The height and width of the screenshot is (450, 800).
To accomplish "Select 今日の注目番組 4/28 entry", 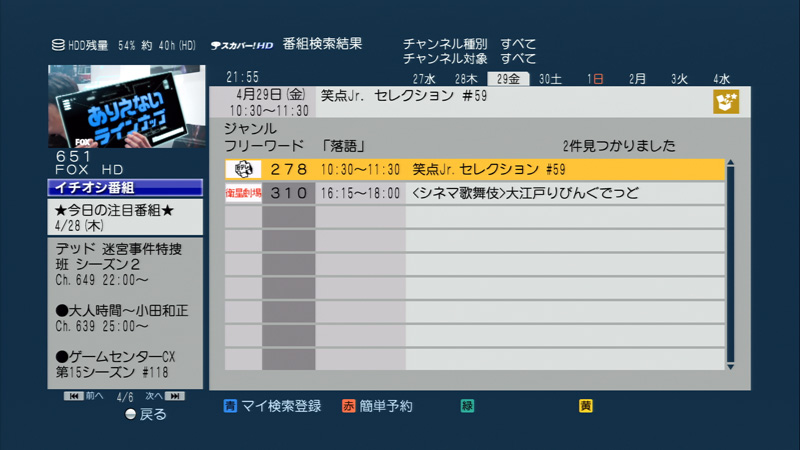I will click(125, 217).
